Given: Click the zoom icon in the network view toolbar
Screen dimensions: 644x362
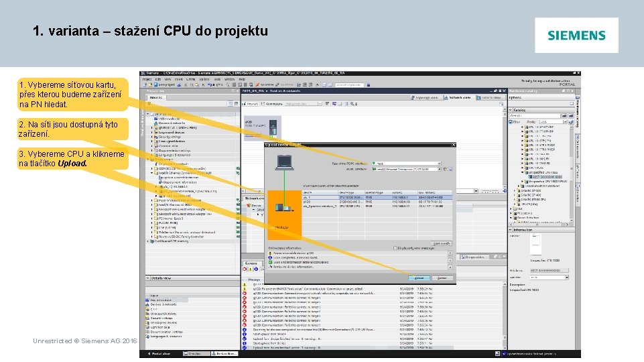Looking at the screenshot, I should coord(352,104).
